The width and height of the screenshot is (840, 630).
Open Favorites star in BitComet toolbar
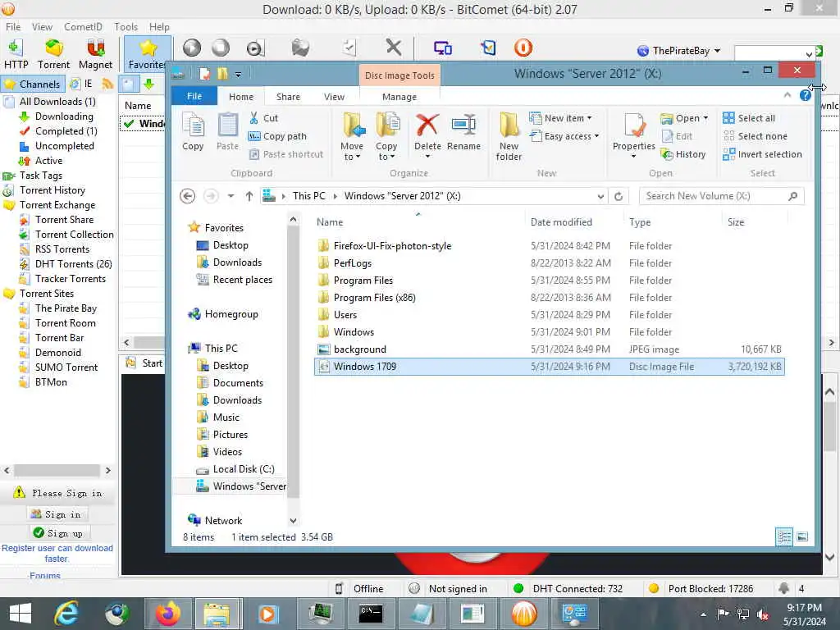[148, 53]
